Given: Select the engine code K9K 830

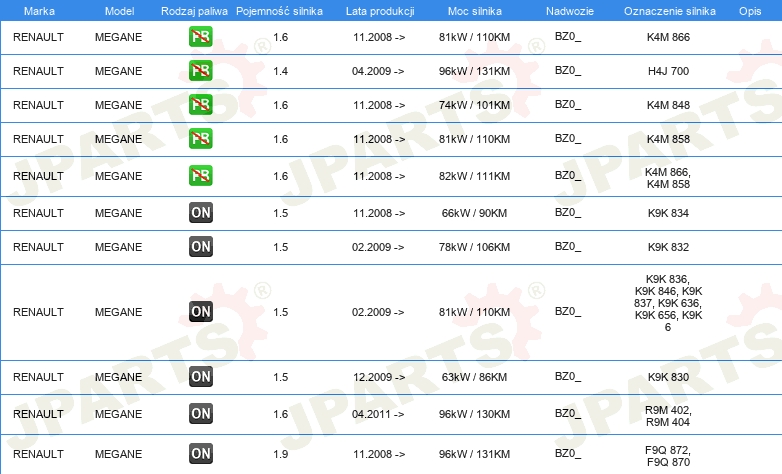Looking at the screenshot, I should (x=668, y=377).
